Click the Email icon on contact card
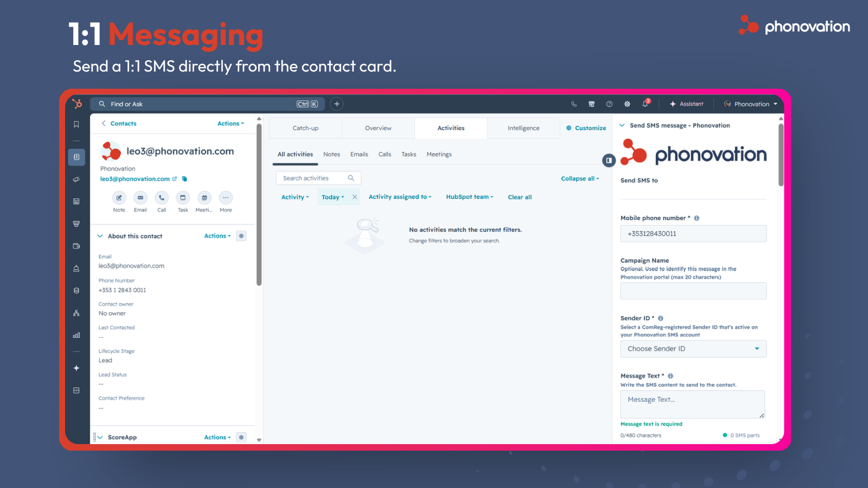 pos(141,198)
